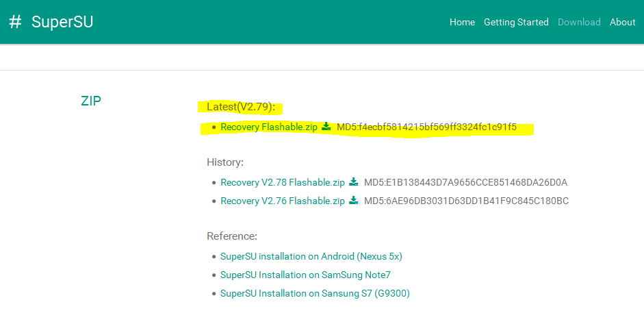Open SuperSU installation on Android (Nexus 5x)
644x313 pixels.
[311, 257]
